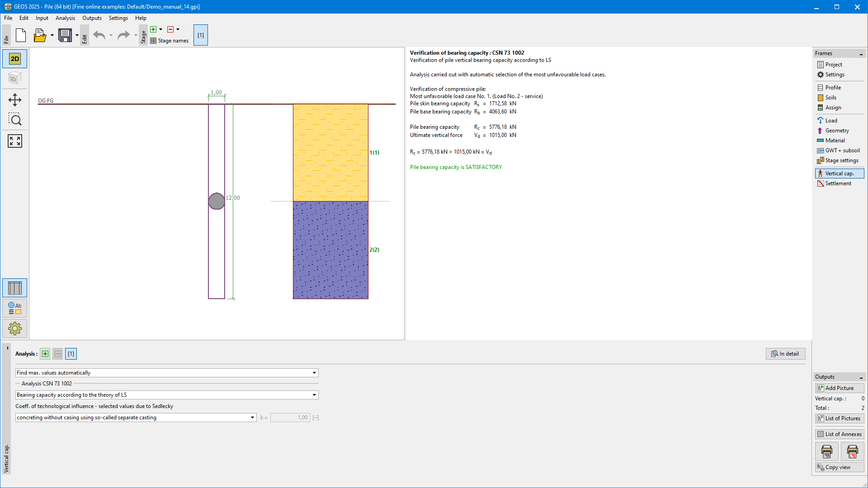Open In detail results
The image size is (868, 488).
coord(786,354)
